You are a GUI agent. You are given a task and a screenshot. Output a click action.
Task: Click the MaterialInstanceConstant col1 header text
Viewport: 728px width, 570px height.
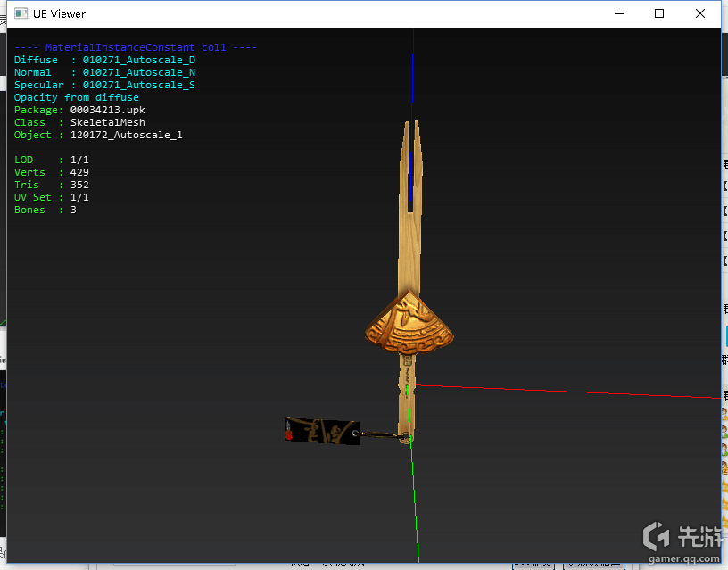pyautogui.click(x=136, y=47)
